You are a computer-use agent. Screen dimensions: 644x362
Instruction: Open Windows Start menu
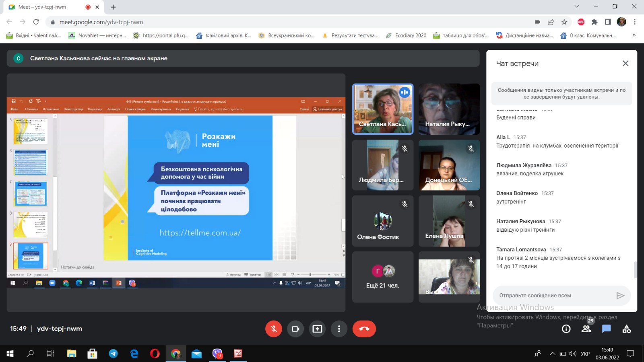click(x=10, y=354)
